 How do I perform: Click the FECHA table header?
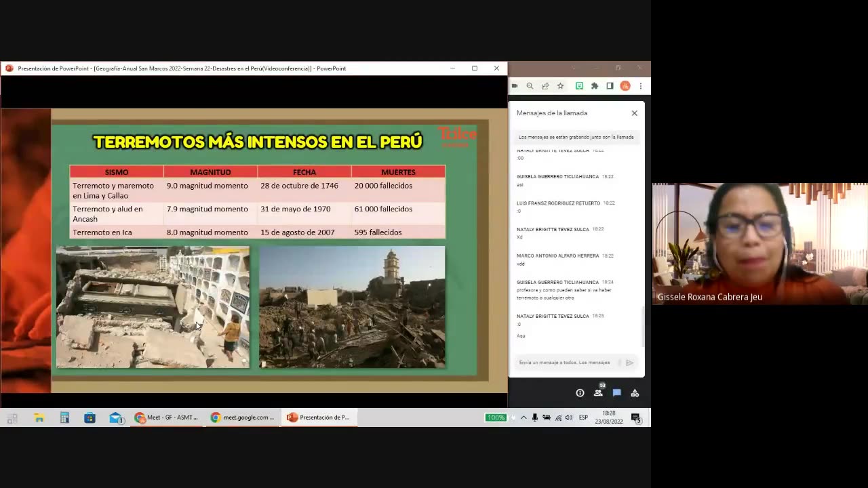pyautogui.click(x=304, y=172)
